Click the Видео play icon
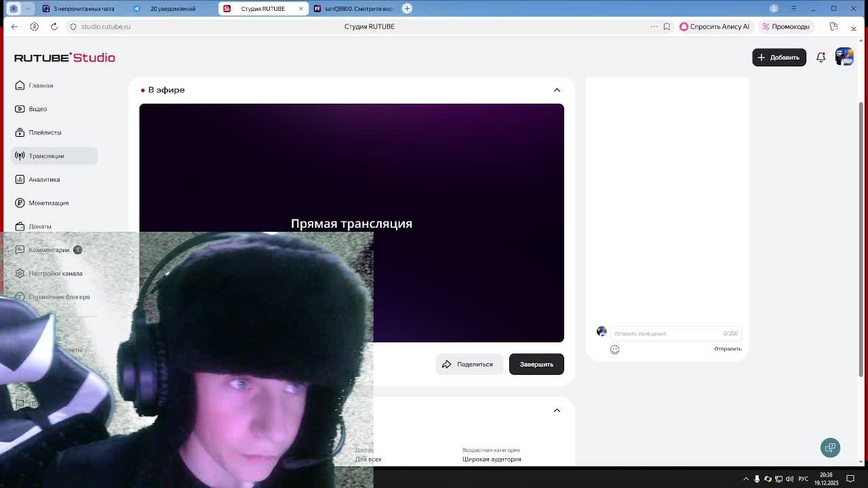Screen dimensions: 868x488 tap(20, 108)
